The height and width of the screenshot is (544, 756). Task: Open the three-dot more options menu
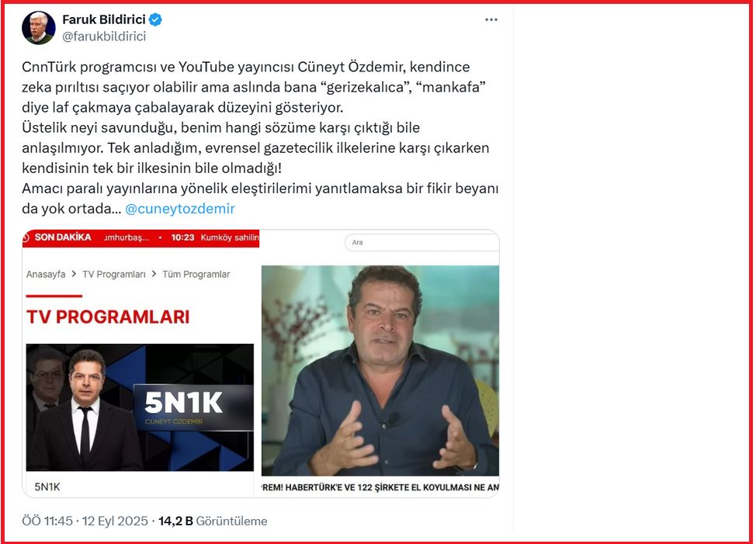point(491,19)
